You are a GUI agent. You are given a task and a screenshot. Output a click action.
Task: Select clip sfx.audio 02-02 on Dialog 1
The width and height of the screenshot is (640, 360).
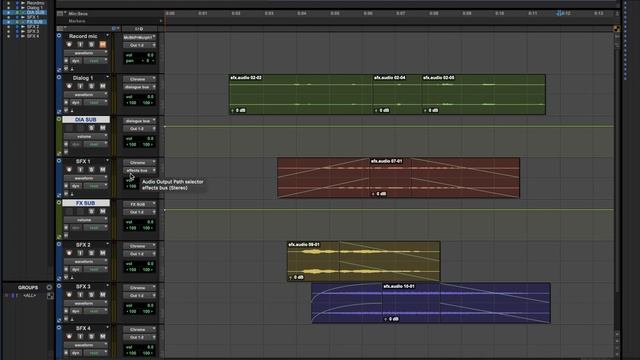coord(300,95)
